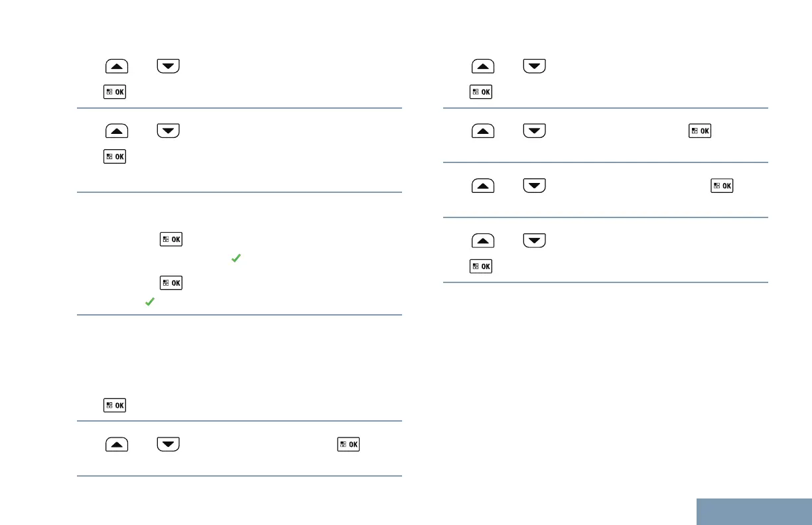
Task: Click the lower green check mark
Action: click(x=149, y=302)
